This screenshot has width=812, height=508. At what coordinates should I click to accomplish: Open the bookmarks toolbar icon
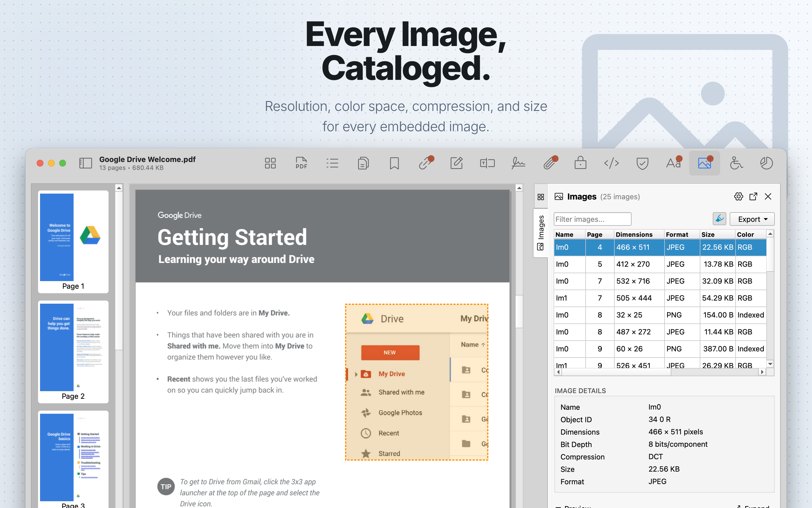394,163
